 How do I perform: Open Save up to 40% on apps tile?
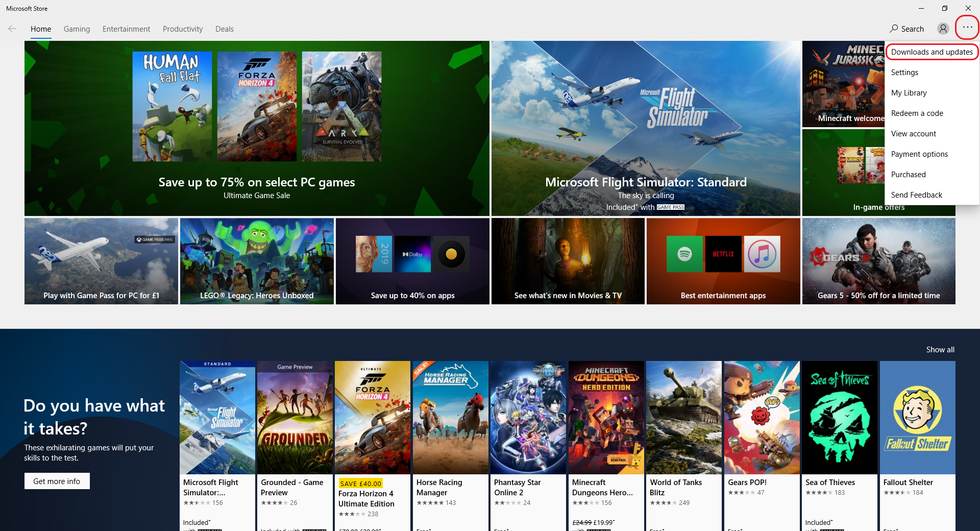(412, 261)
